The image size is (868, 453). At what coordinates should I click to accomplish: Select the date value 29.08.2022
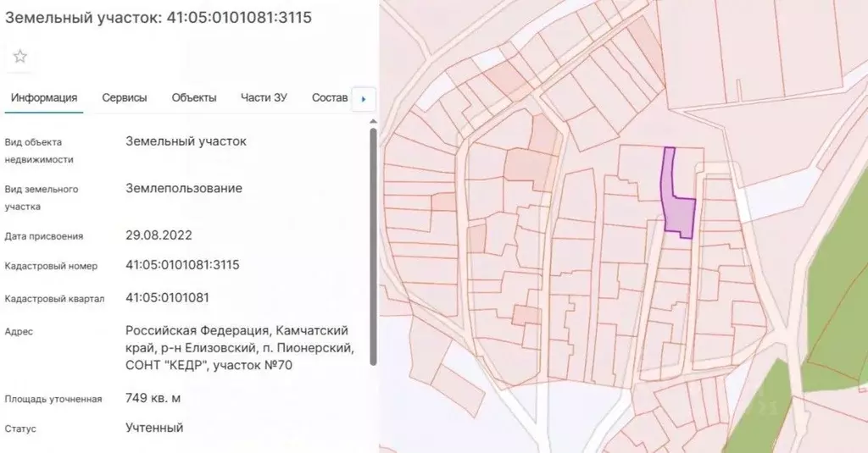pos(159,235)
